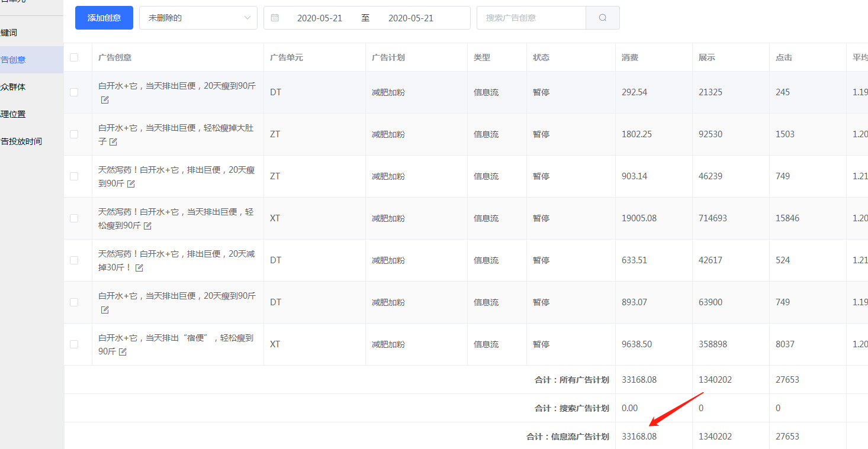Image resolution: width=868 pixels, height=449 pixels.
Task: Click edit icon on first DT ad creative
Action: point(105,100)
